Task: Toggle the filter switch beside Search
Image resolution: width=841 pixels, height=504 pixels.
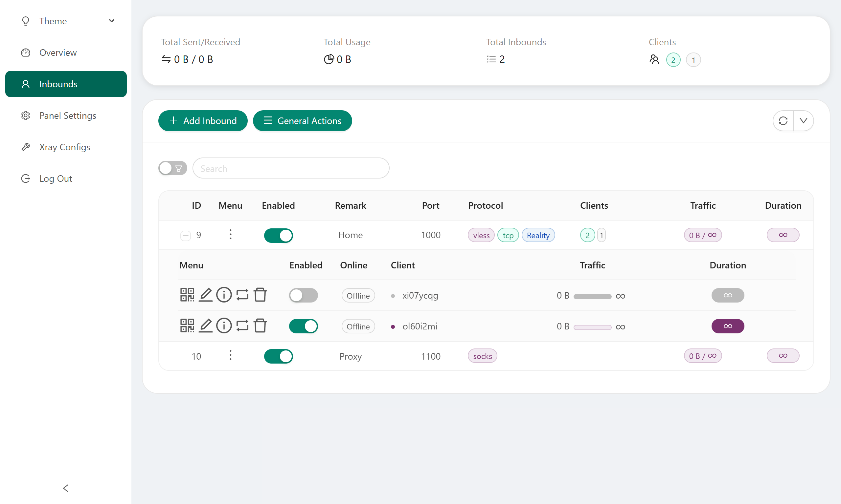Action: [172, 168]
